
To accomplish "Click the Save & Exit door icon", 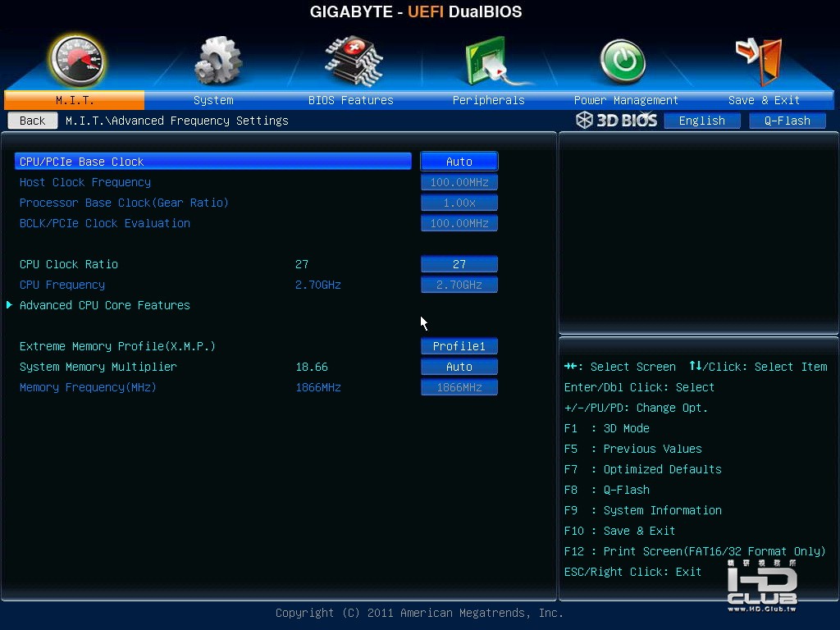I will click(760, 61).
